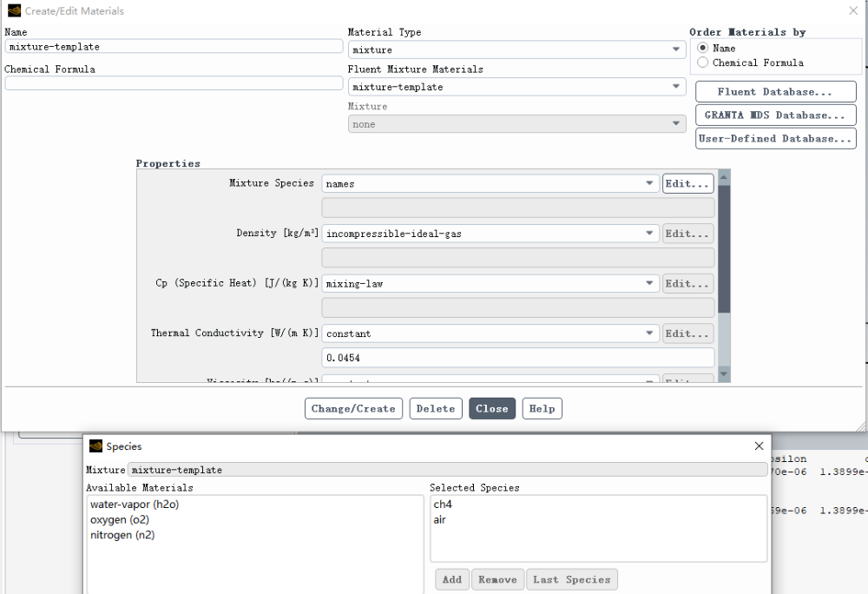Click the Ansys logo in the Create/Edit Materials title bar
868x594 pixels.
pos(15,10)
